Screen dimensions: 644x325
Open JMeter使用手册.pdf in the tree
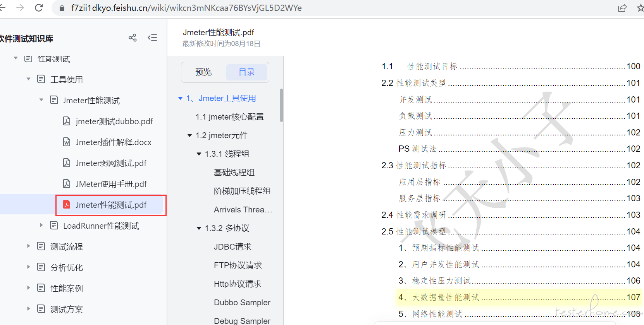[111, 184]
